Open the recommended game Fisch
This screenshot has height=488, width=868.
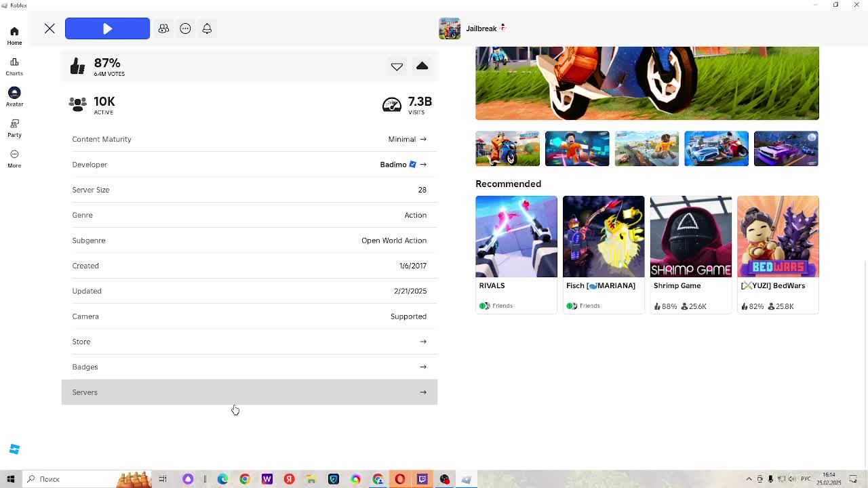[604, 255]
